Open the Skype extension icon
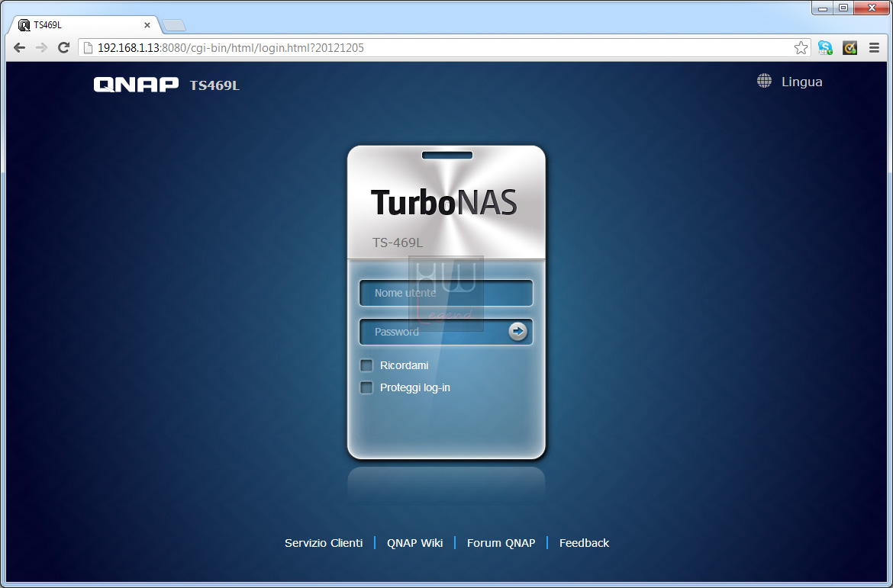The height and width of the screenshot is (588, 893). pyautogui.click(x=825, y=48)
